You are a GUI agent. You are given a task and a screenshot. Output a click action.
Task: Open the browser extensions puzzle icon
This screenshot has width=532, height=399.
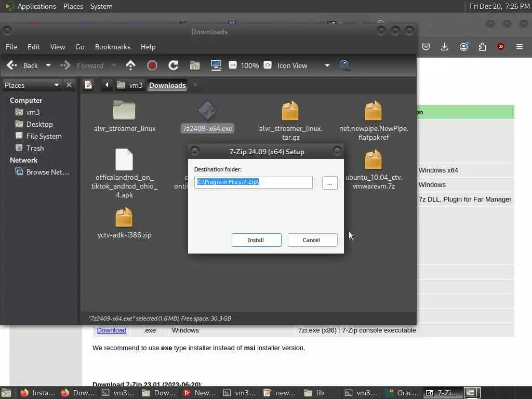point(482,47)
